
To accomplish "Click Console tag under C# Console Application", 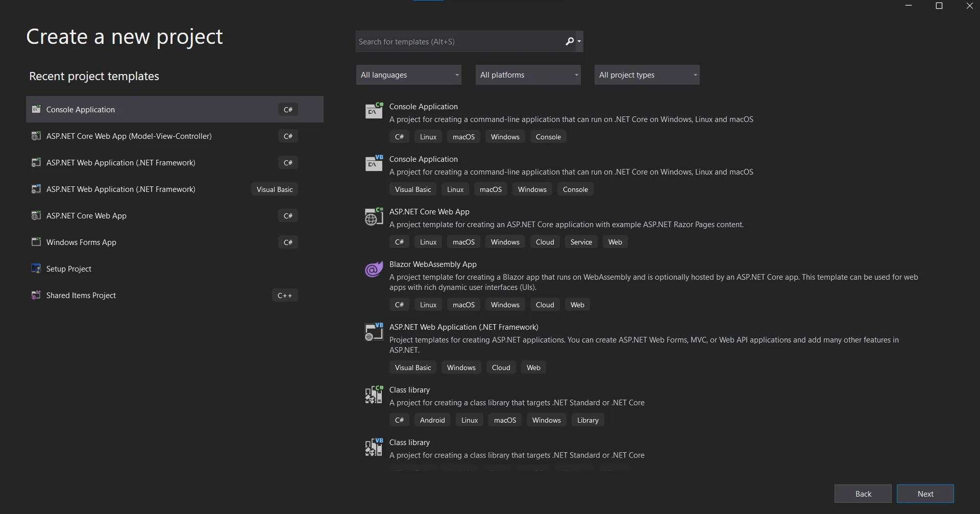I will [548, 137].
